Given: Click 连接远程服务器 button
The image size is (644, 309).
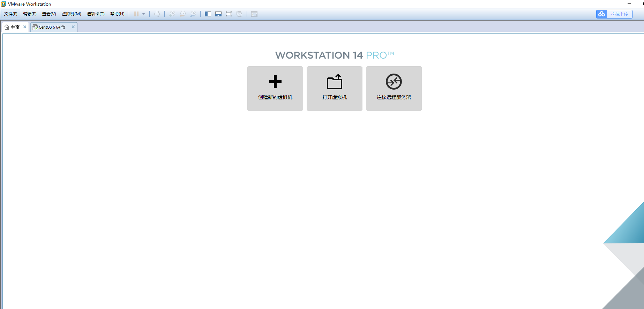Looking at the screenshot, I should 394,89.
